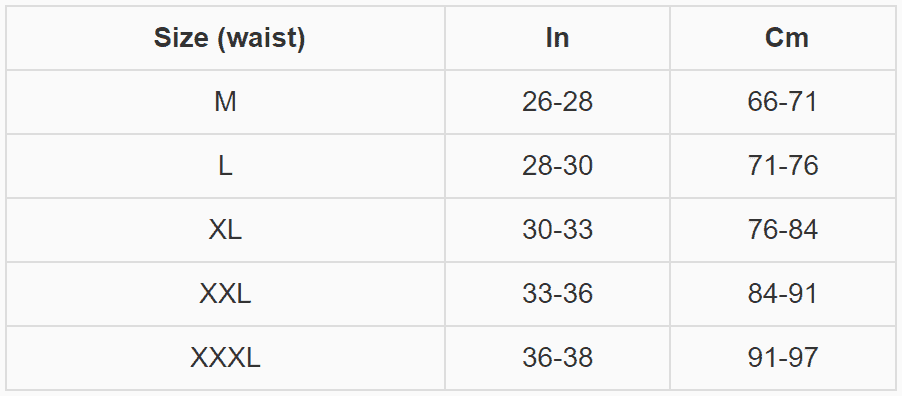Click the 33-36 inches cell
The height and width of the screenshot is (396, 902).
coord(557,294)
